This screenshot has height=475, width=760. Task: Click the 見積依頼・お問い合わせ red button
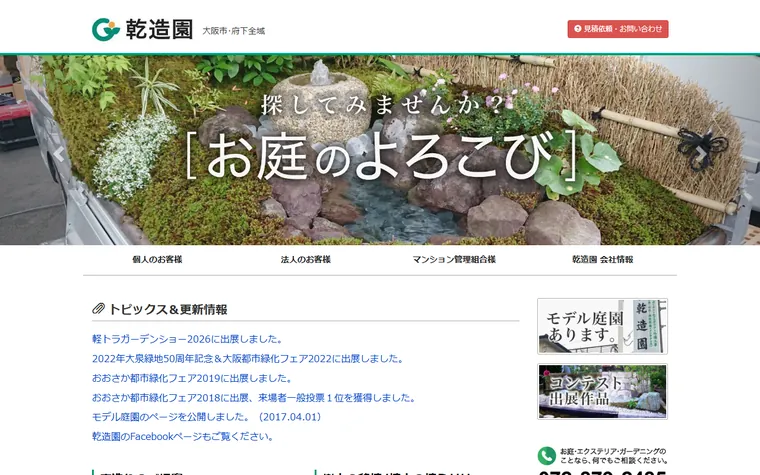click(x=618, y=29)
